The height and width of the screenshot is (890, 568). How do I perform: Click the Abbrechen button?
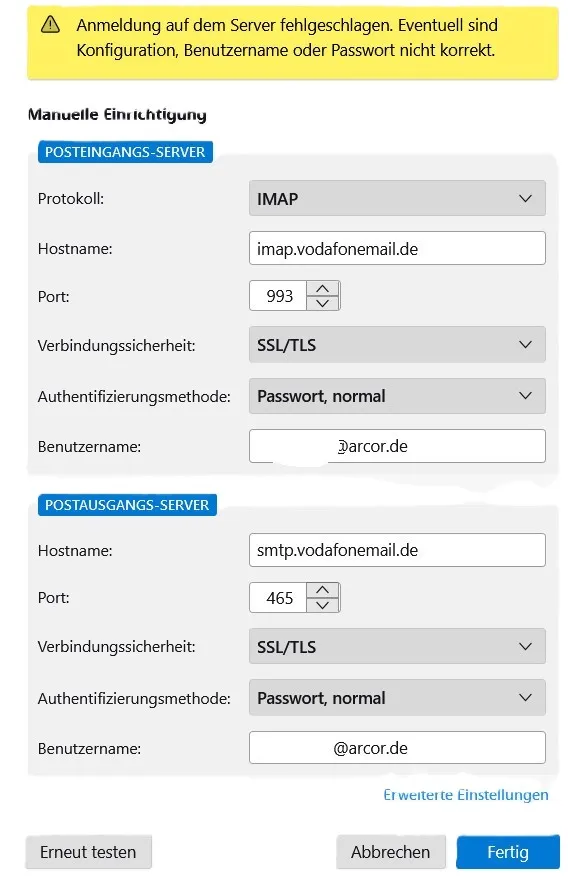[x=390, y=852]
